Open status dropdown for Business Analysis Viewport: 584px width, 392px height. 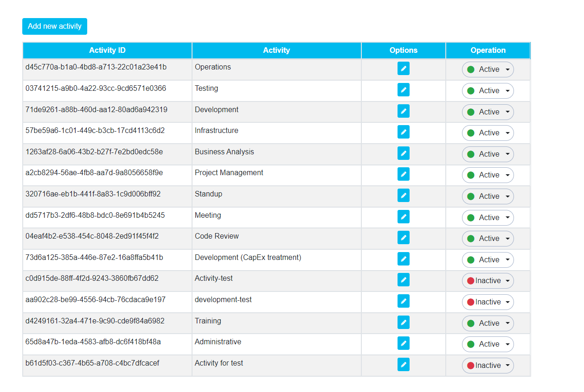point(488,154)
